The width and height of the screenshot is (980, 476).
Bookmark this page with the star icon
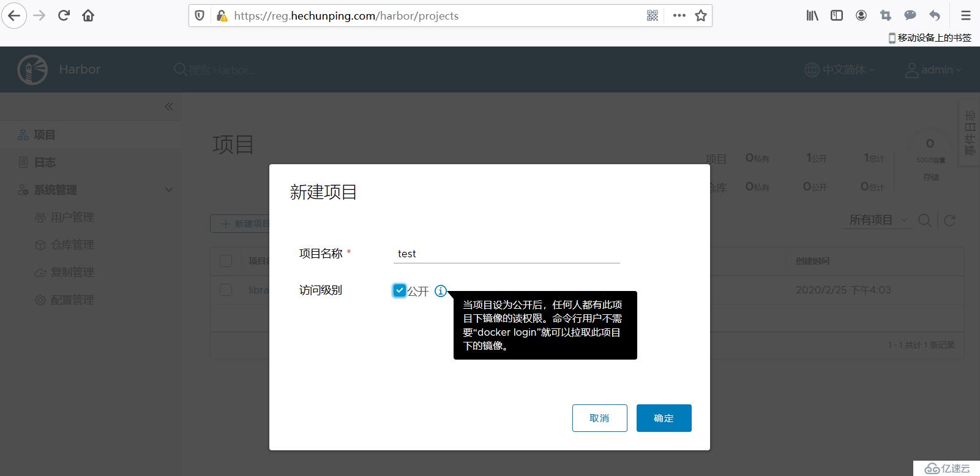(x=701, y=16)
